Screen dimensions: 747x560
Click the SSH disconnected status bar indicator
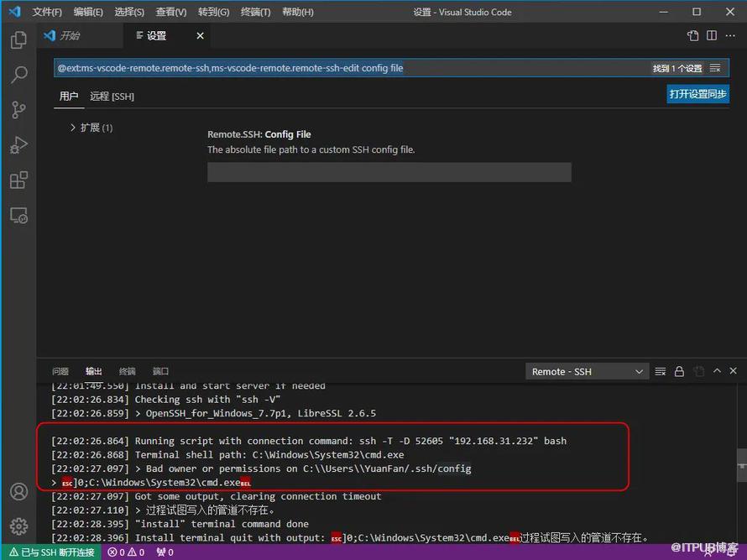click(51, 552)
